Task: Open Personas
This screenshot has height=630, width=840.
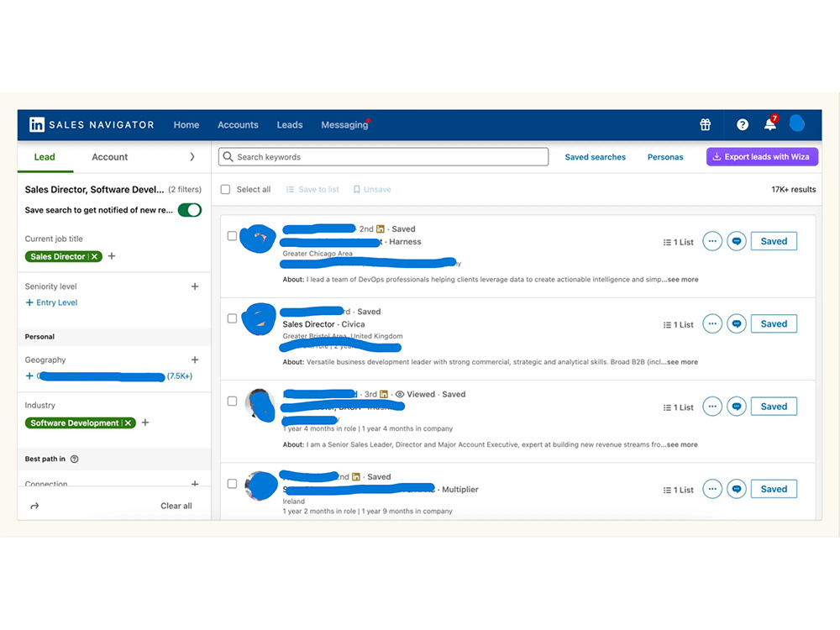Action: 665,157
